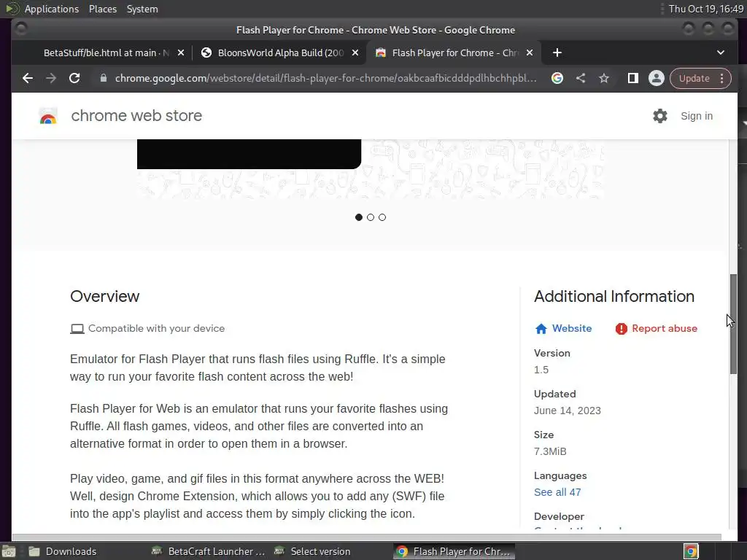Open the Chrome profile avatar

[x=656, y=78]
